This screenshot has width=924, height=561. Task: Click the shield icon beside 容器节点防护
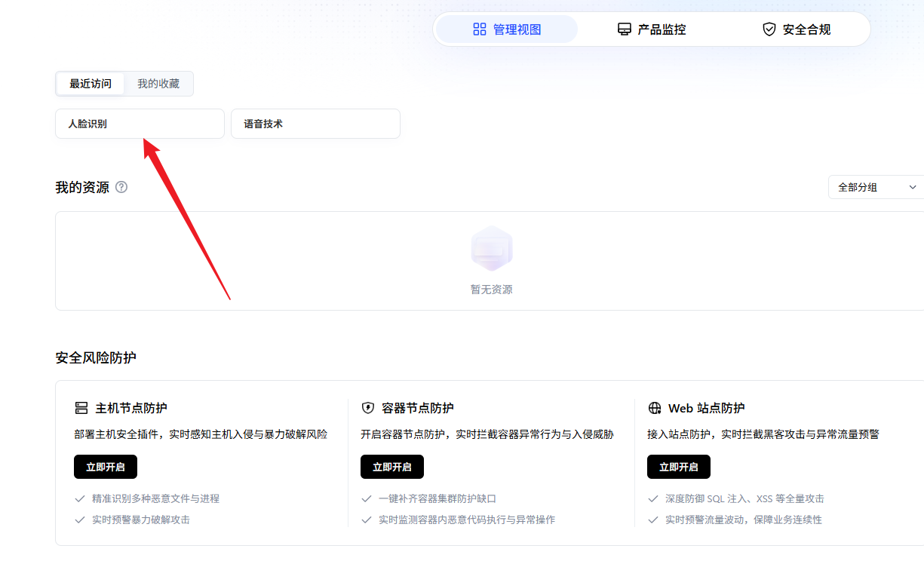click(x=368, y=408)
